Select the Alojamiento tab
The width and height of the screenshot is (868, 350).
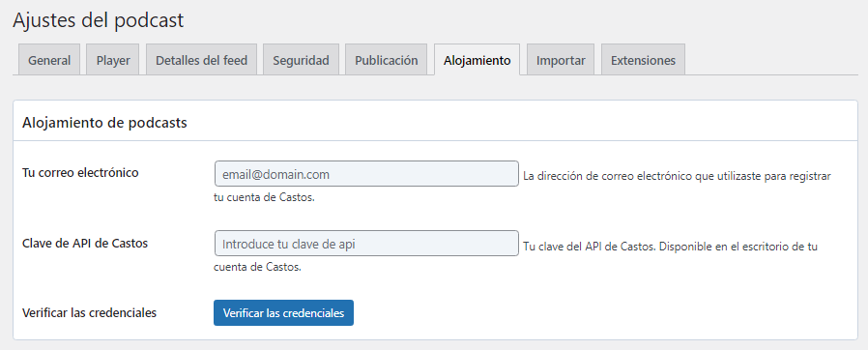pos(477,60)
